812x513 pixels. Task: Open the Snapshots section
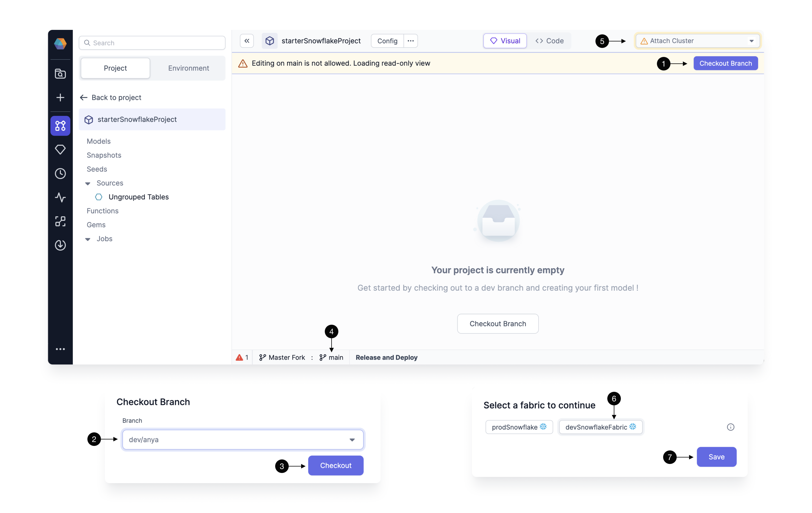(x=104, y=155)
